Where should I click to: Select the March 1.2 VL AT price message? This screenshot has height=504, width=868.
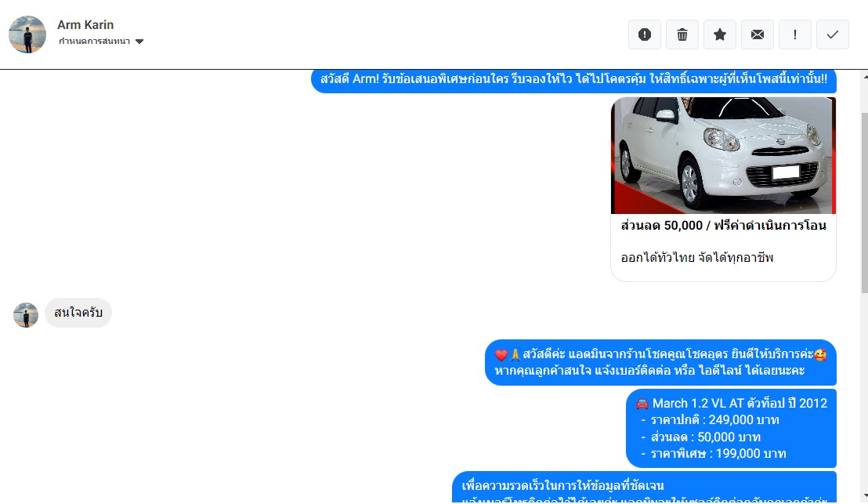731,428
